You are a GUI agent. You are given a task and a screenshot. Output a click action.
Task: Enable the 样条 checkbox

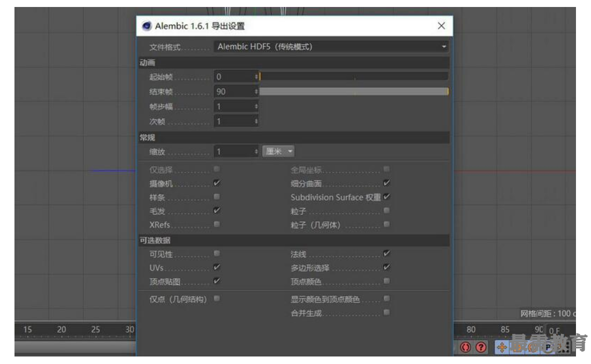[x=217, y=196]
